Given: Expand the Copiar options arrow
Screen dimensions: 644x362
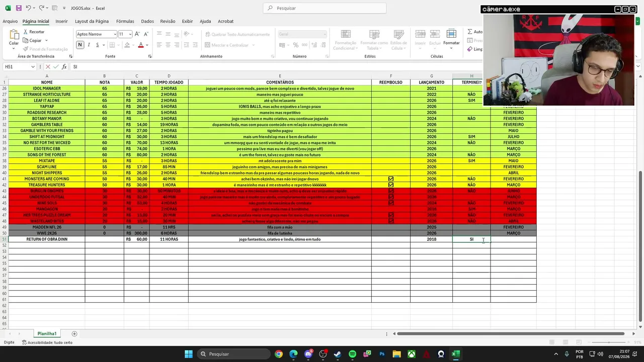Looking at the screenshot, I should tap(46, 40).
